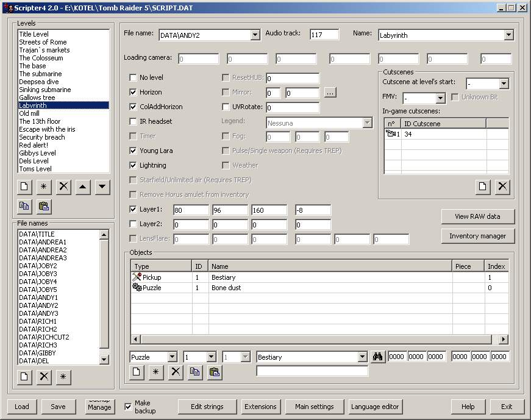
Task: Toggle the Make backup checkbox
Action: (x=128, y=407)
